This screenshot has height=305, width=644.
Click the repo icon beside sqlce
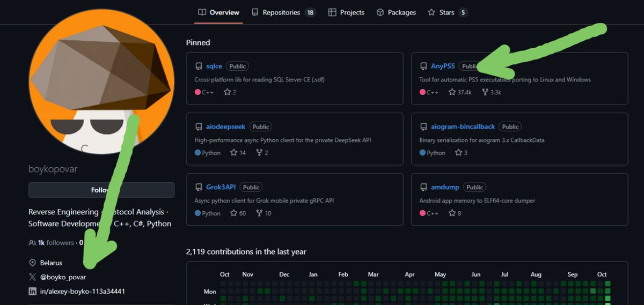click(x=199, y=66)
